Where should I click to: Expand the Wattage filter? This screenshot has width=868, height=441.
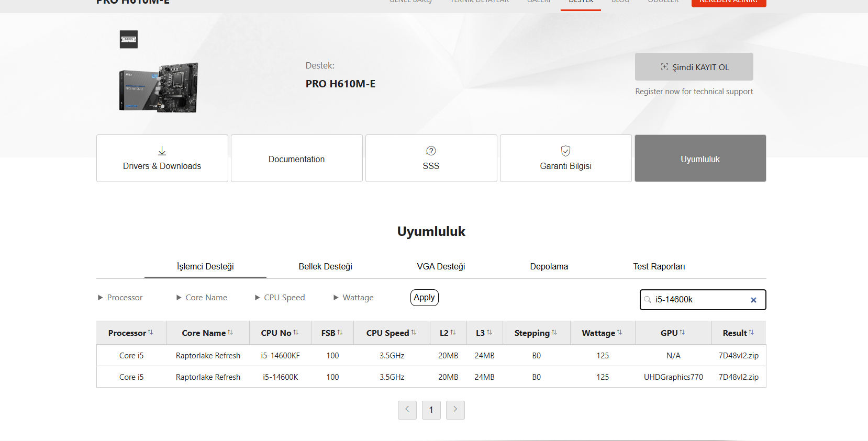tap(353, 298)
